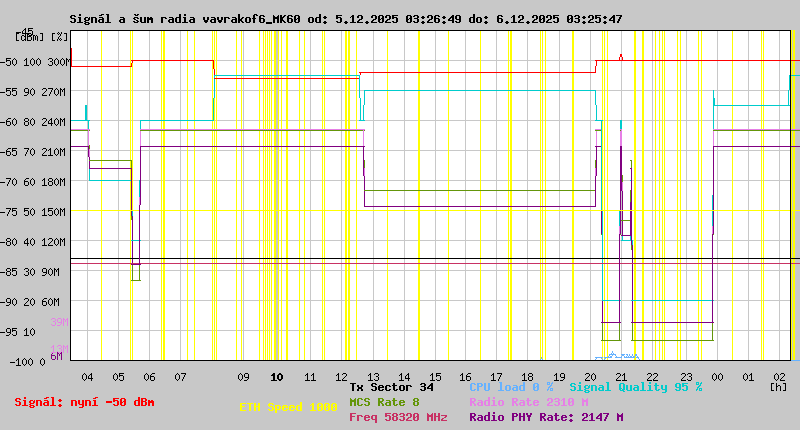Click the cyan 'Signal Quality 95 %' legend
Screen dimensions: 800x430
click(x=635, y=387)
